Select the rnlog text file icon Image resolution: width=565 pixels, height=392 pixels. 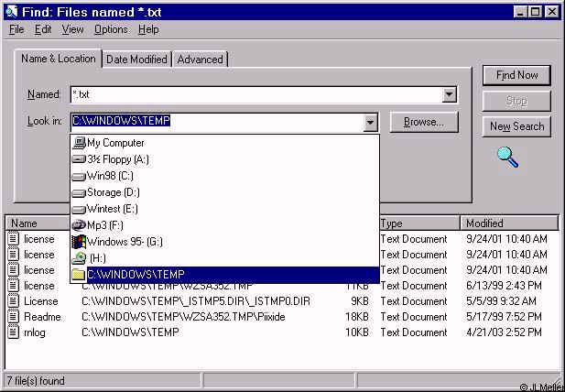click(x=14, y=332)
